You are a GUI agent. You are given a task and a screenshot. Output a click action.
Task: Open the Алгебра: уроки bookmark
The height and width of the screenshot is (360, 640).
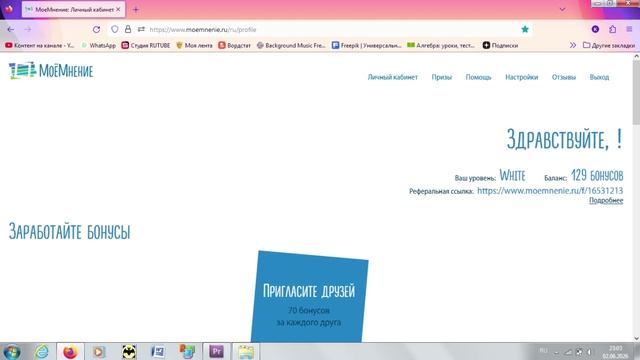(x=441, y=45)
